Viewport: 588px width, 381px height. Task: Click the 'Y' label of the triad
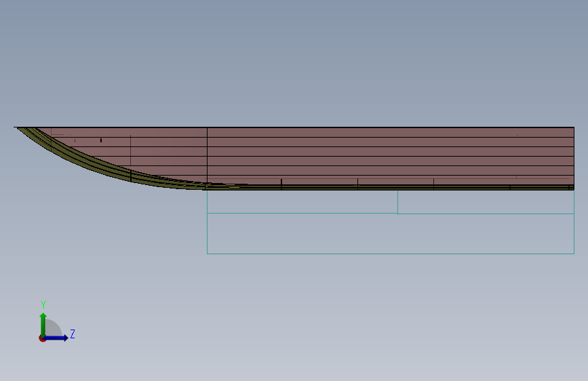click(43, 305)
